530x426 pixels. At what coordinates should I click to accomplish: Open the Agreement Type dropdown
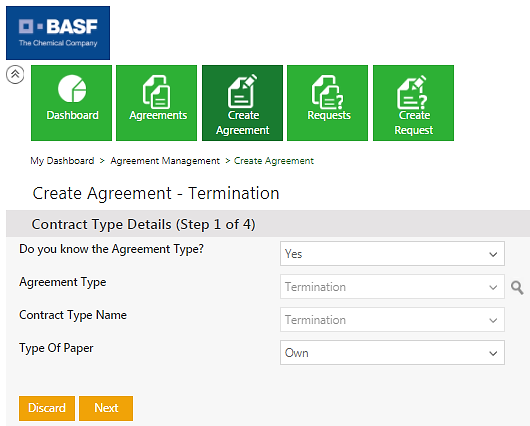pos(392,287)
